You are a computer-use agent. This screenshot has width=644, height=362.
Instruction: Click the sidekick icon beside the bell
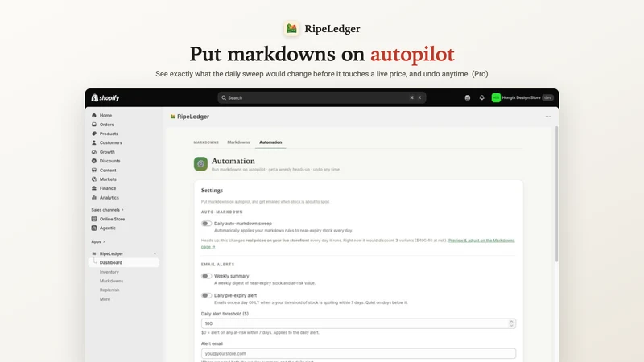[468, 97]
